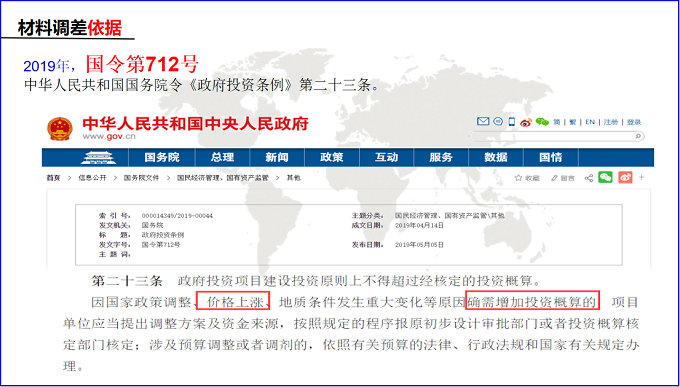Share via the red Weibo square button
The image size is (680, 387).
click(x=625, y=177)
